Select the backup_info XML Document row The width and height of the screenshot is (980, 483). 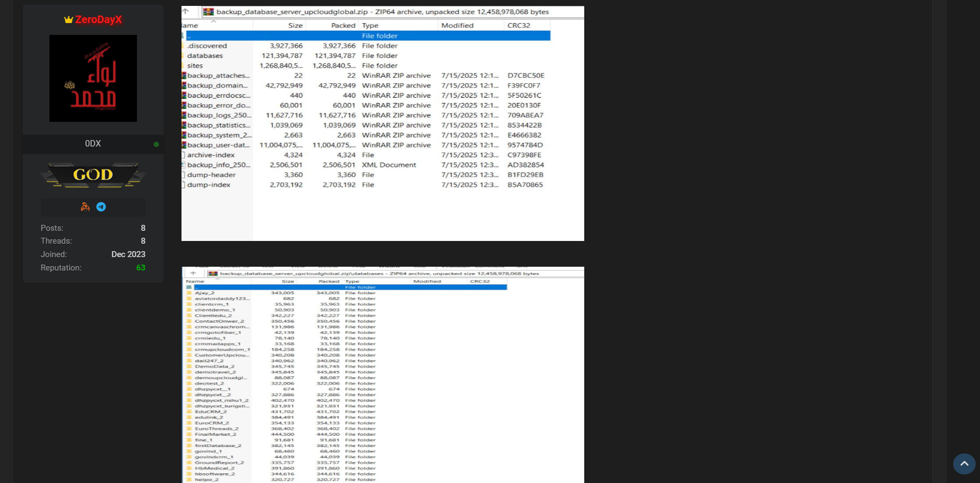219,165
